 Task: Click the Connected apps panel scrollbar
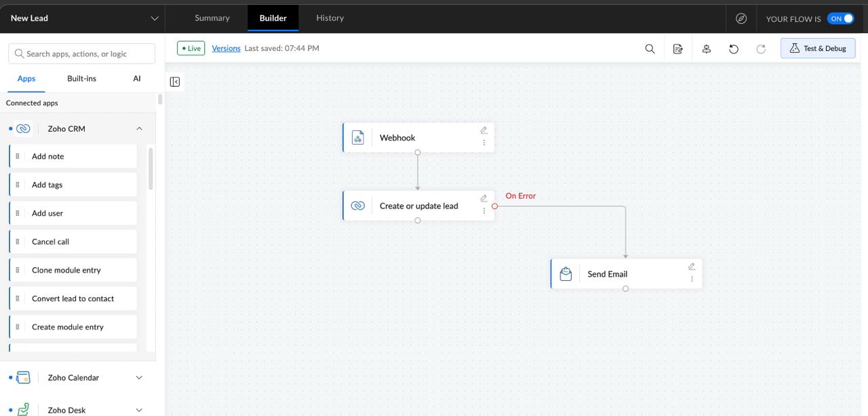pyautogui.click(x=160, y=99)
